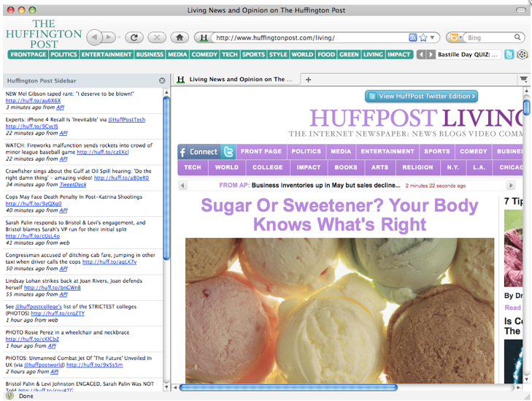
Task: Click View HuffPost Twitter Edition button
Action: [x=421, y=96]
